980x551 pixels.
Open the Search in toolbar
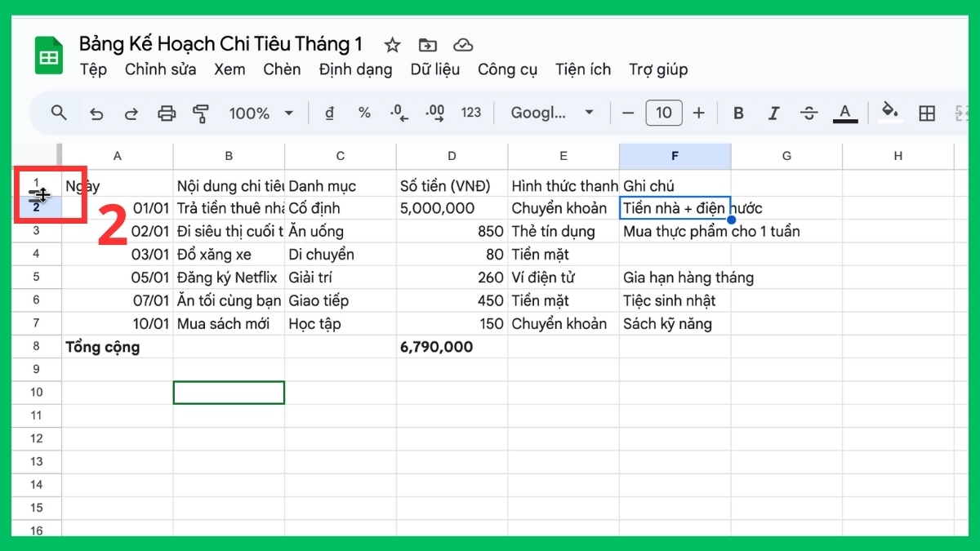pos(59,113)
